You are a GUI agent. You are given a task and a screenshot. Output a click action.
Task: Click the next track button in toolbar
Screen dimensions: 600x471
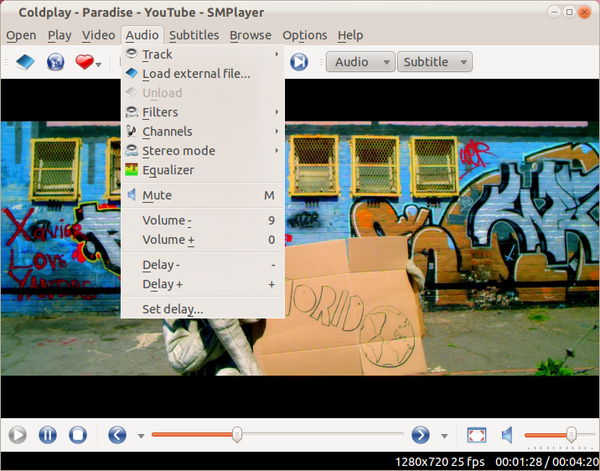pos(299,62)
